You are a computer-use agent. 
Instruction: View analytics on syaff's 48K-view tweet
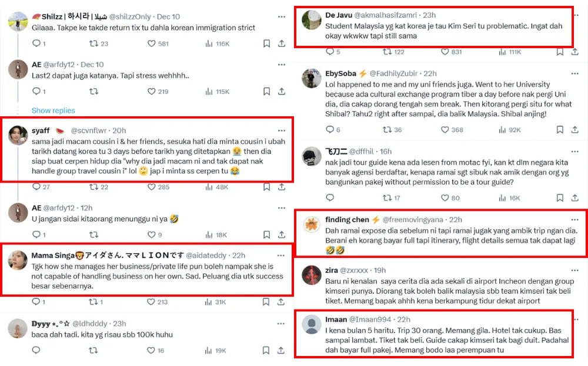pos(210,187)
